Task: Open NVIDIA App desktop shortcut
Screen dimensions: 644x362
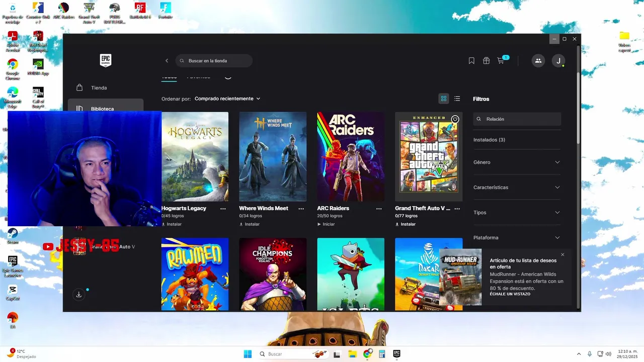Action: [x=38, y=67]
